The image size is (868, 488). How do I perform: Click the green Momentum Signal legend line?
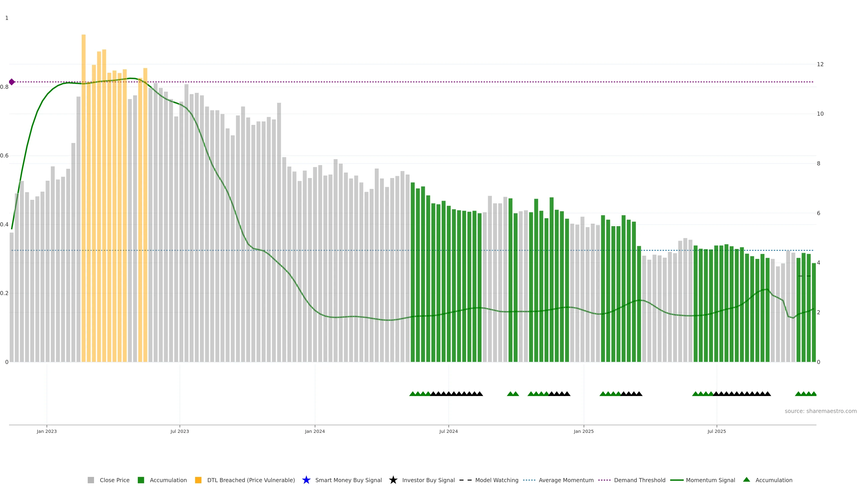(x=677, y=480)
